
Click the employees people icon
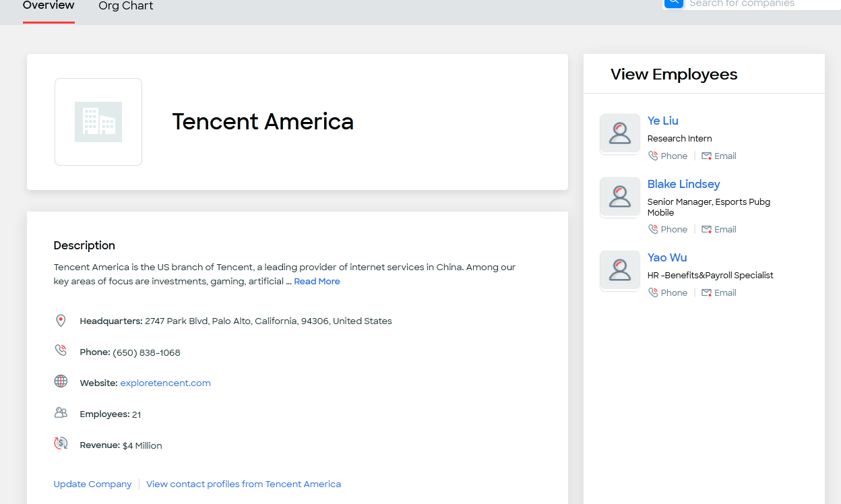click(61, 412)
